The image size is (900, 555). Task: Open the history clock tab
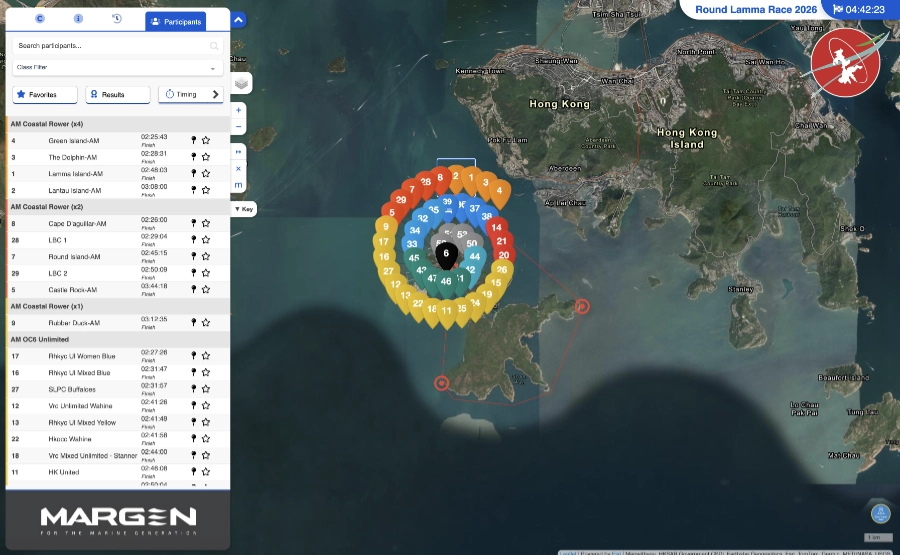(x=117, y=19)
